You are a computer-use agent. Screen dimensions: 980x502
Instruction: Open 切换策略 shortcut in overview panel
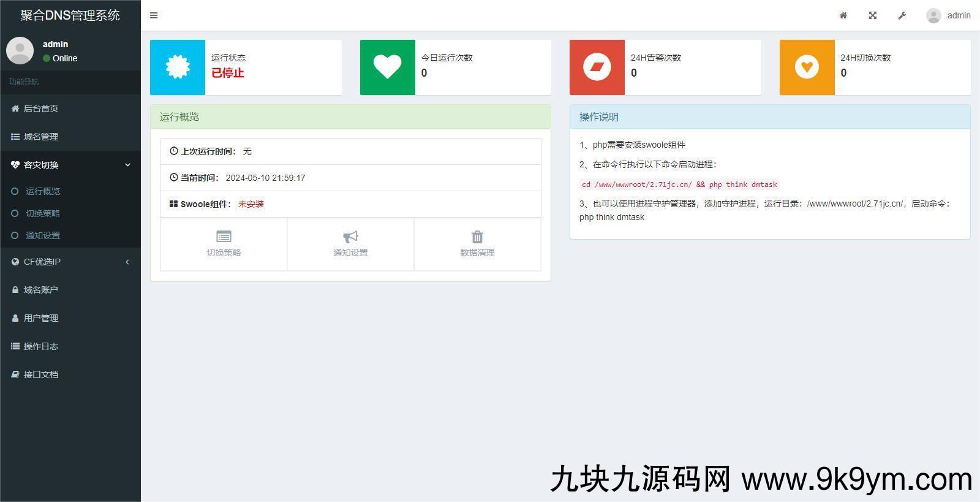coord(224,244)
